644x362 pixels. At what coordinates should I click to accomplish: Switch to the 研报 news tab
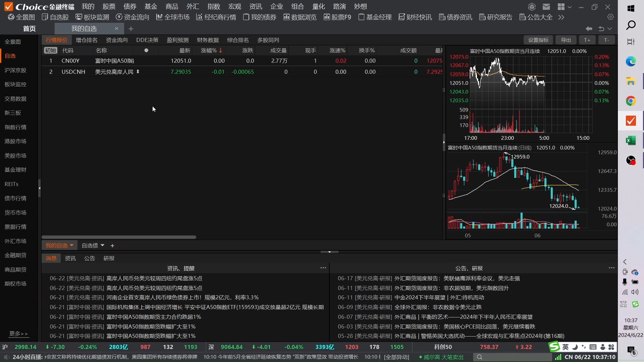point(109,258)
